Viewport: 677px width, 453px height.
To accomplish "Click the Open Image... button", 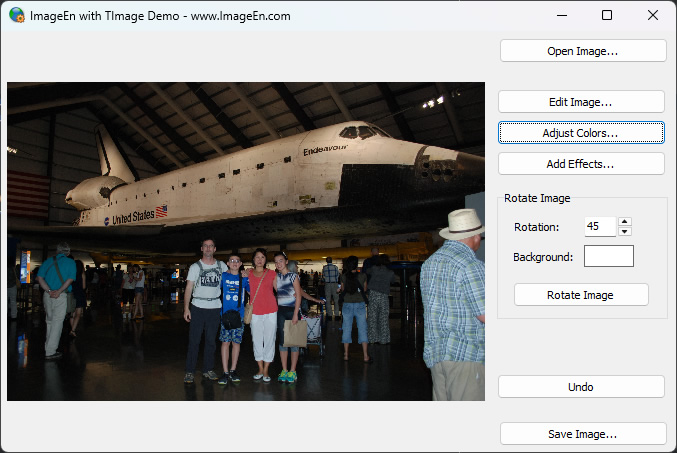I will [x=583, y=51].
